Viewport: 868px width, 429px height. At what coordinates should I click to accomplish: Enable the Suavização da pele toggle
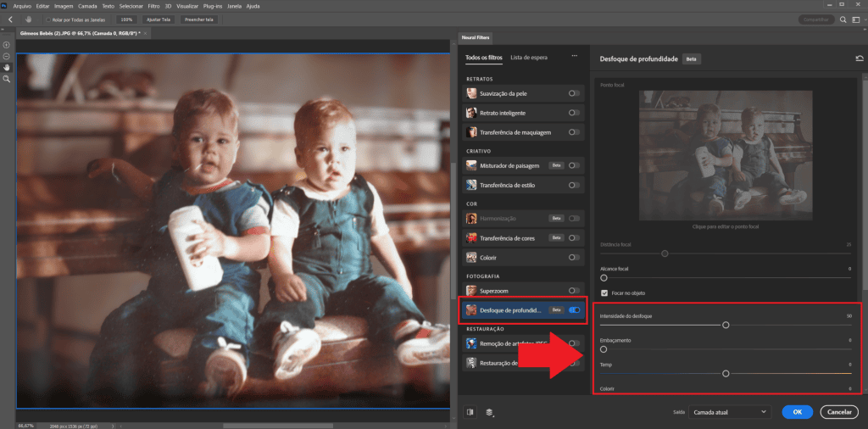click(574, 93)
